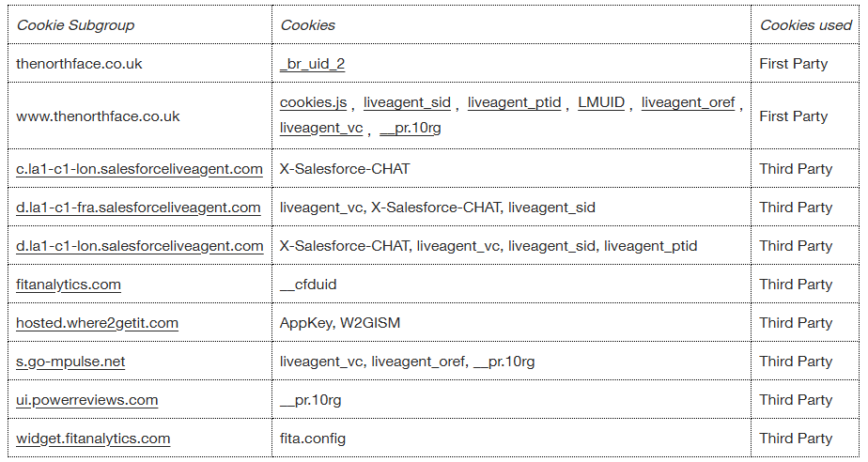
Task: Visit hosted.where2getit.com link
Action: pyautogui.click(x=97, y=323)
